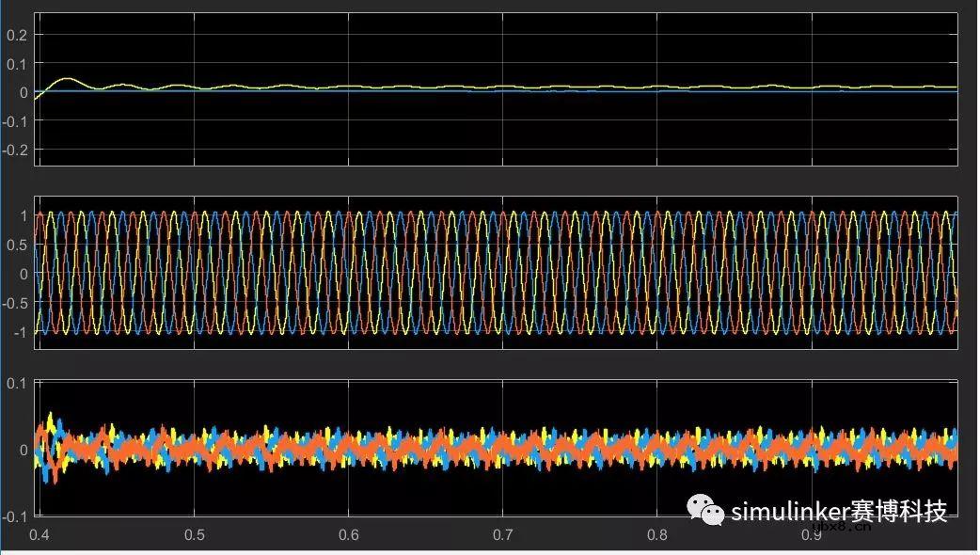The height and width of the screenshot is (555, 980).
Task: Click the -0.1 tick on bottom plot
Action: tap(14, 515)
